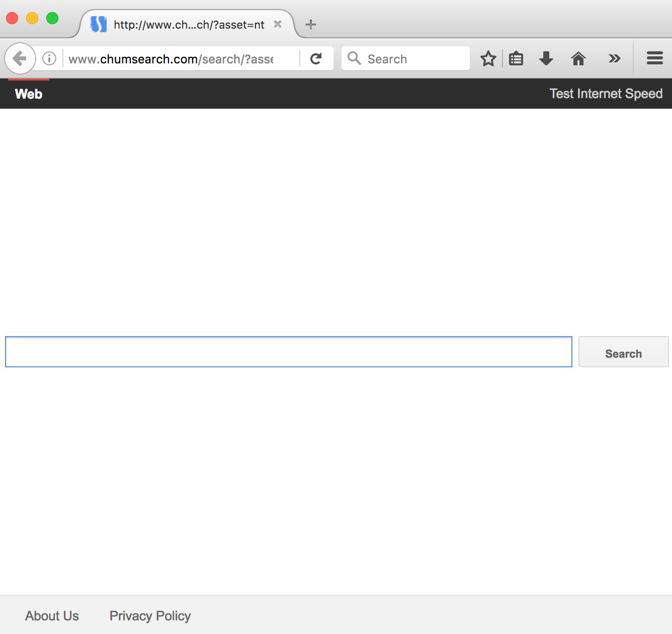Bookmark this page using the star icon
The image size is (672, 634).
488,59
